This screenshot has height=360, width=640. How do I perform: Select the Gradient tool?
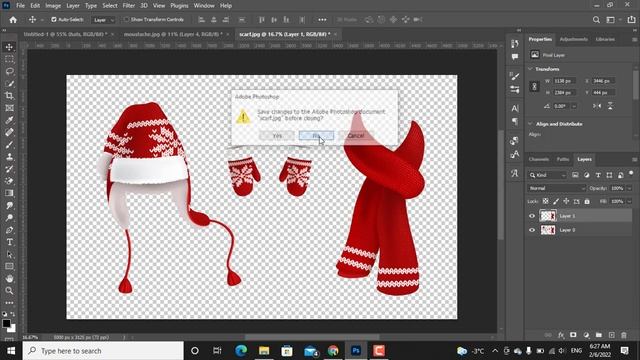9,193
